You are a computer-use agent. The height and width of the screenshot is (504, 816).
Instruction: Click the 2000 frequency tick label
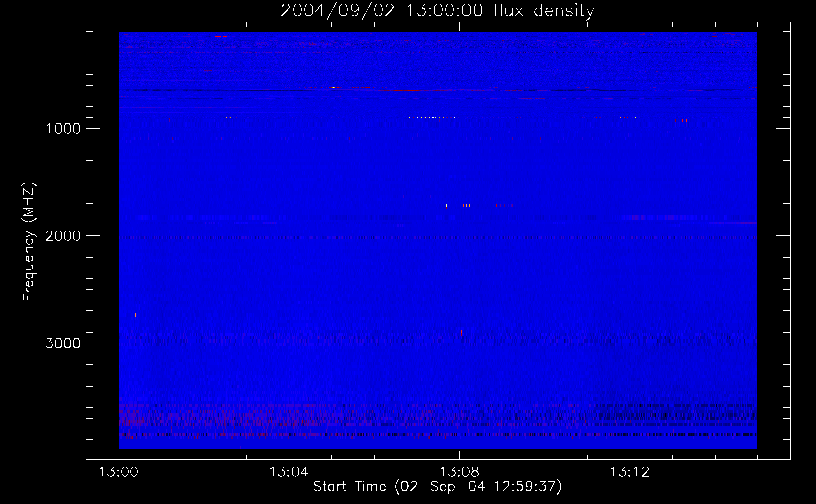tap(63, 236)
